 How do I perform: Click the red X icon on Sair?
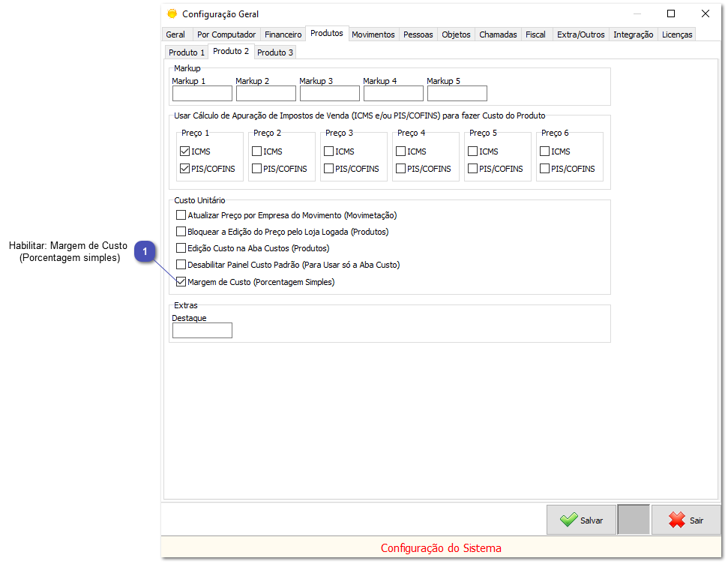pyautogui.click(x=676, y=519)
